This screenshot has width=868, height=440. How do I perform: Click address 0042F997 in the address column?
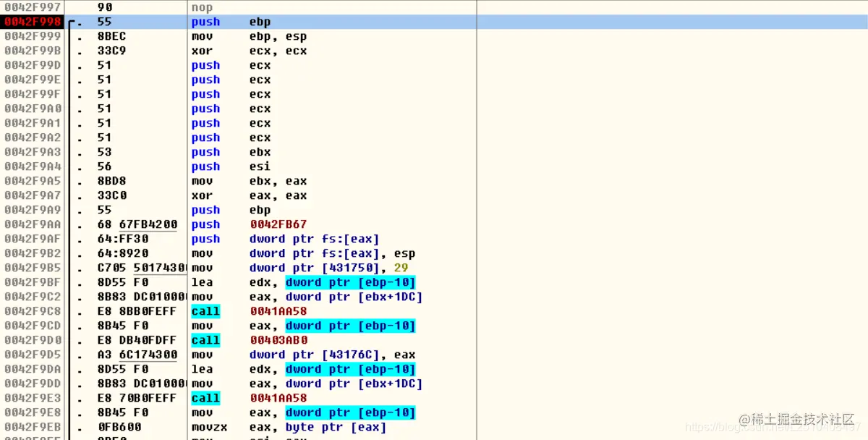[x=33, y=7]
